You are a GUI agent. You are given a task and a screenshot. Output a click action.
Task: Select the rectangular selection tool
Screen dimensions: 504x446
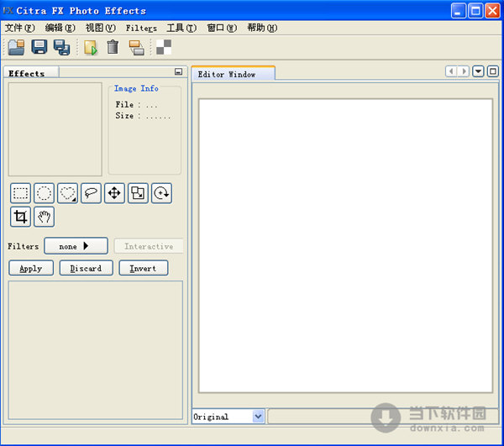click(20, 193)
